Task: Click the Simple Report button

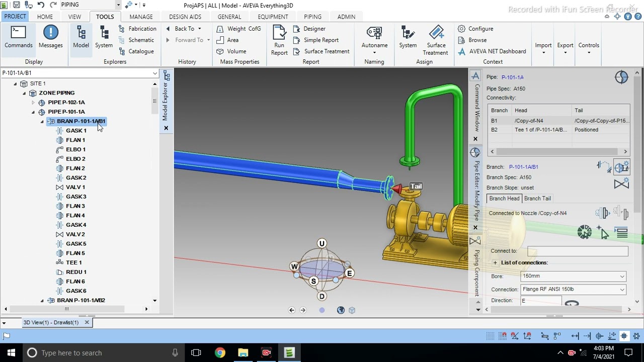Action: (x=316, y=40)
